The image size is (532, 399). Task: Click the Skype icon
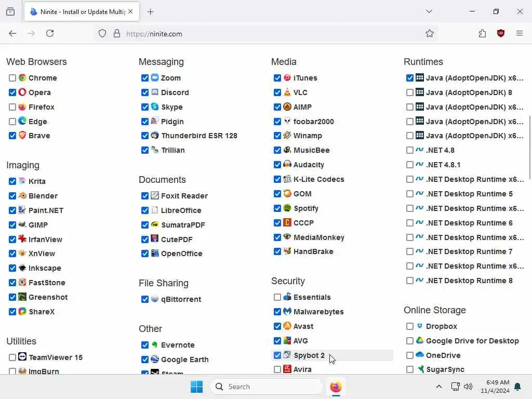click(x=155, y=107)
